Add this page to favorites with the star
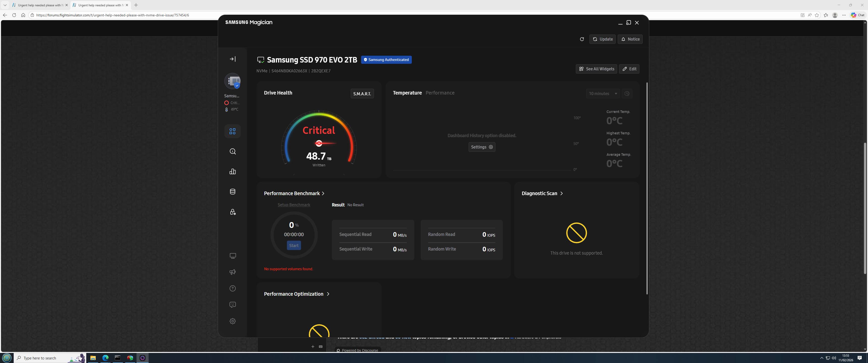 [817, 15]
